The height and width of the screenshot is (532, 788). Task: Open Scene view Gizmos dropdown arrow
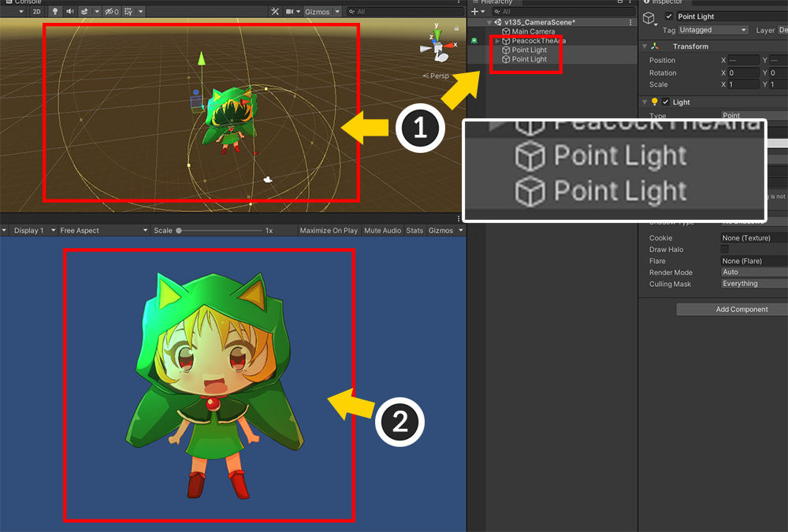pos(337,11)
